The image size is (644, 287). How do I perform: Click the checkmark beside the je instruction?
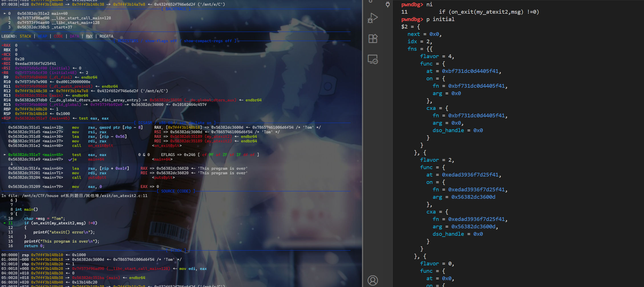pos(70,159)
